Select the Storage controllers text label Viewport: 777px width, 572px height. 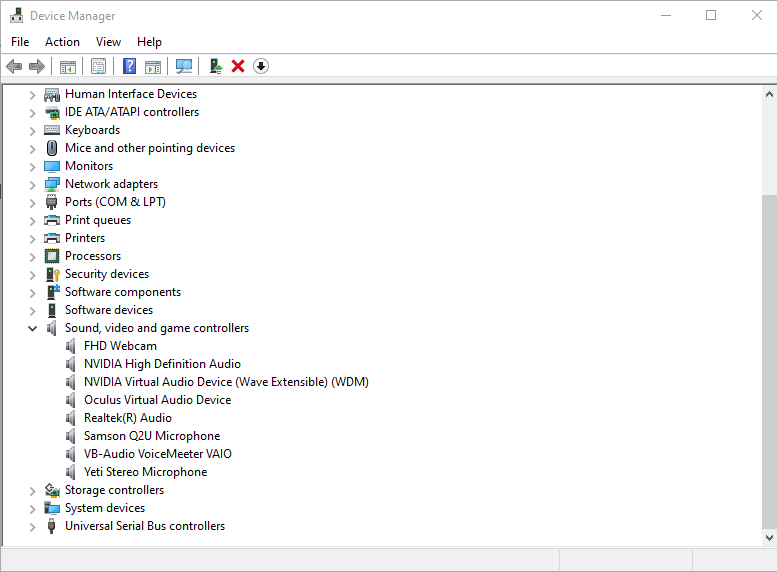pyautogui.click(x=114, y=490)
